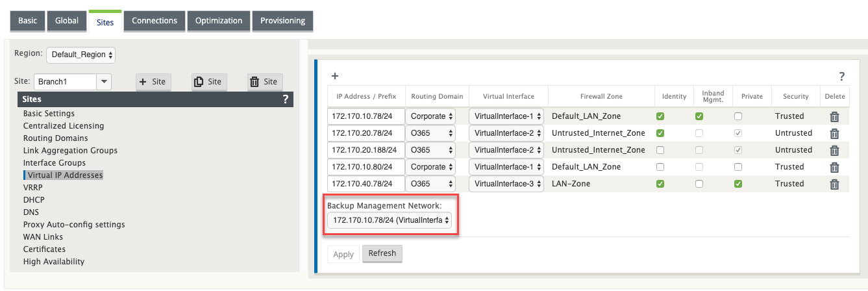The image size is (868, 291).
Task: Open WAN Links section
Action: coord(43,237)
